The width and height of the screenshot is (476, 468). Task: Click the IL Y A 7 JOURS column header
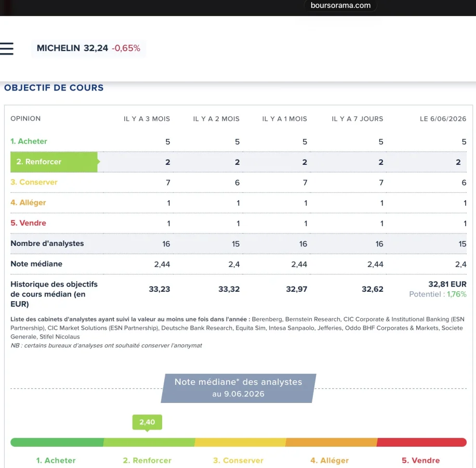(x=358, y=119)
